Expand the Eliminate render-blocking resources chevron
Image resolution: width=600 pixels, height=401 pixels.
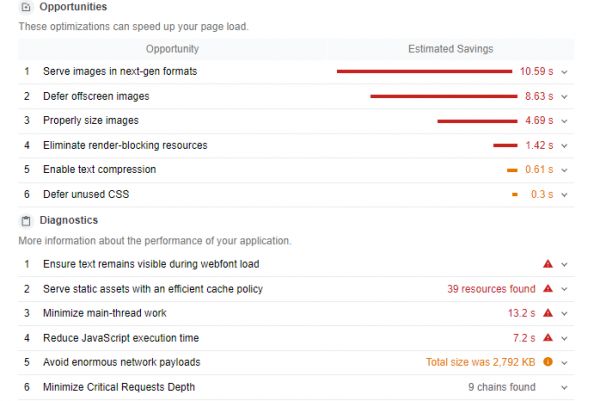(x=564, y=146)
